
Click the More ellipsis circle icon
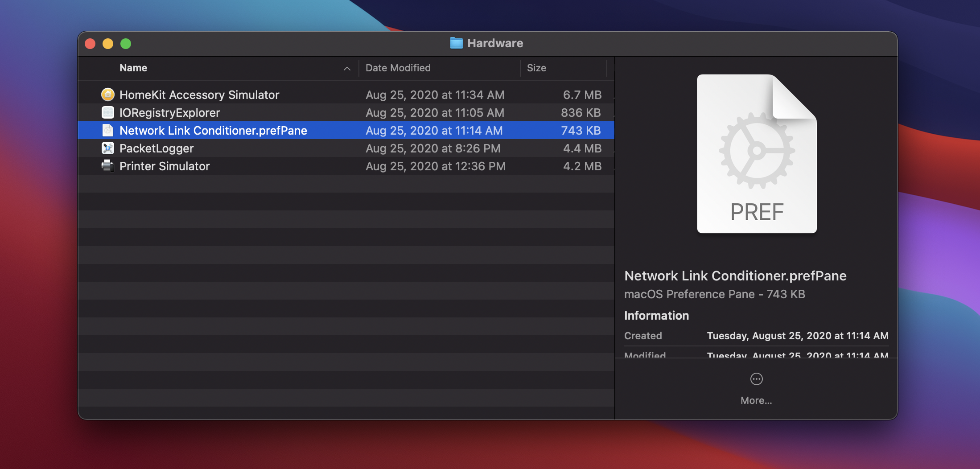756,379
